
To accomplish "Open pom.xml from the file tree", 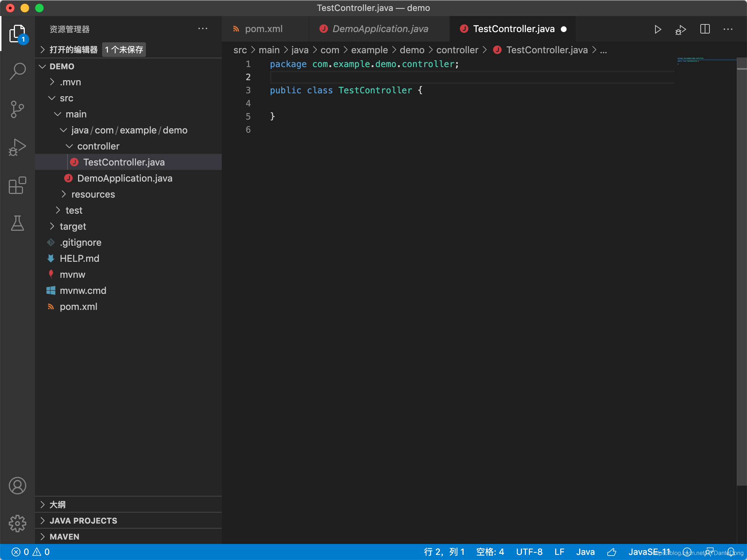I will click(x=128, y=307).
